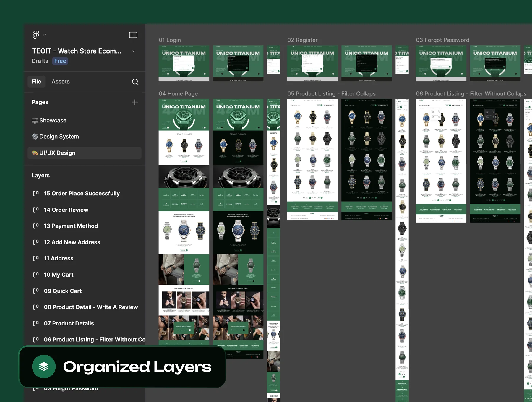Click the 04 Home Page section label
The width and height of the screenshot is (532, 402).
(178, 94)
